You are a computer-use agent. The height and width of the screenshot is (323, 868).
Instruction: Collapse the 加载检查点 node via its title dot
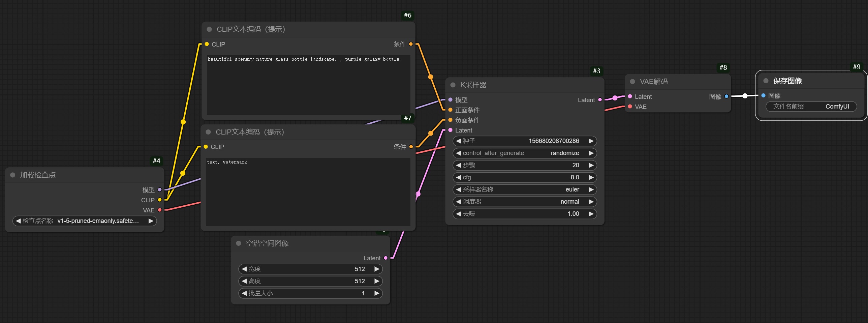pyautogui.click(x=13, y=175)
